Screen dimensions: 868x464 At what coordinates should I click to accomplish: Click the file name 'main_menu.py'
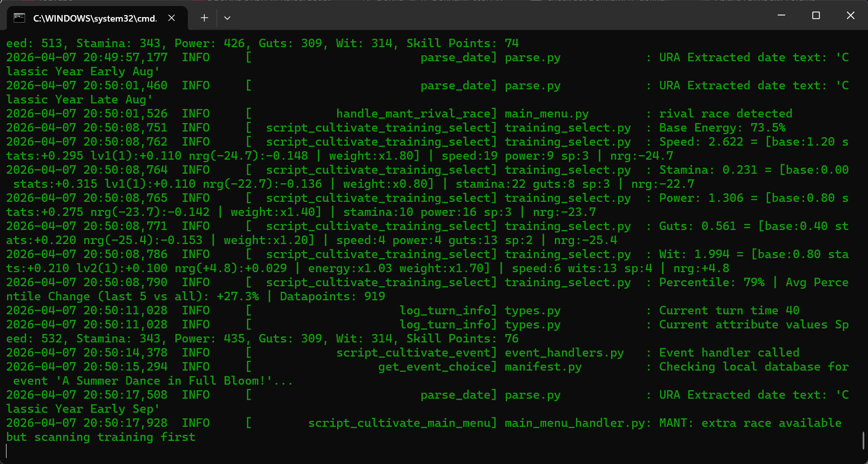546,113
